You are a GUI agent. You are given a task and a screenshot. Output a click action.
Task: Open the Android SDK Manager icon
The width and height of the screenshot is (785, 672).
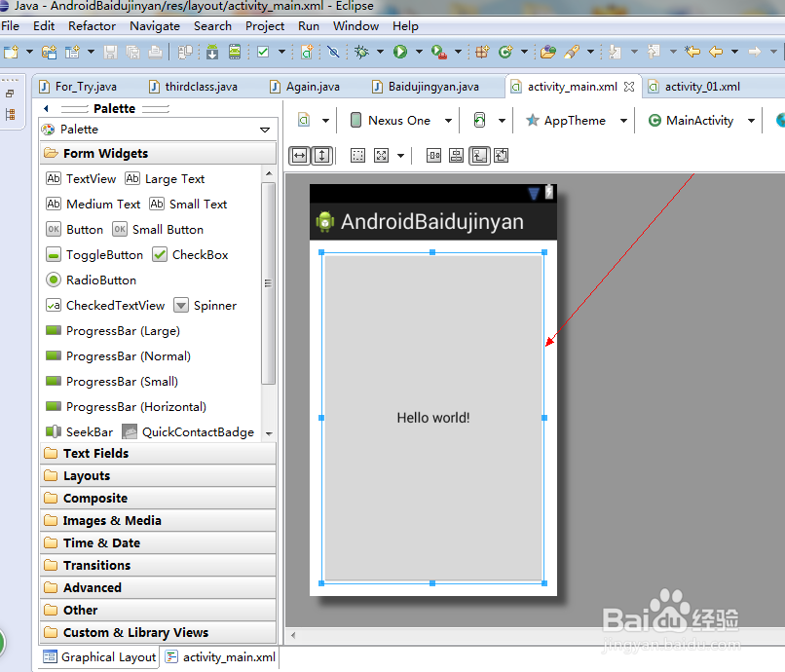212,52
